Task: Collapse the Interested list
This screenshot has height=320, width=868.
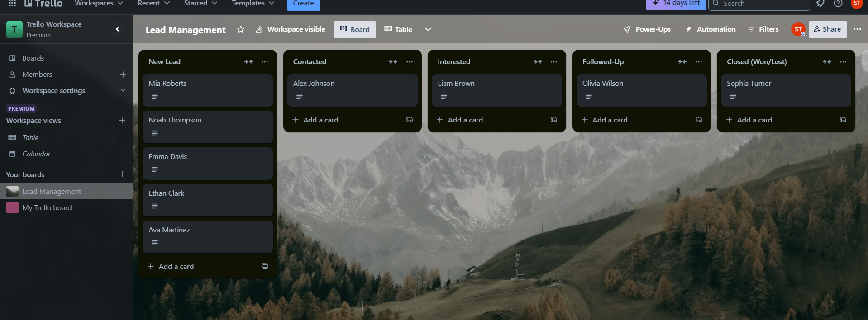Action: 538,62
